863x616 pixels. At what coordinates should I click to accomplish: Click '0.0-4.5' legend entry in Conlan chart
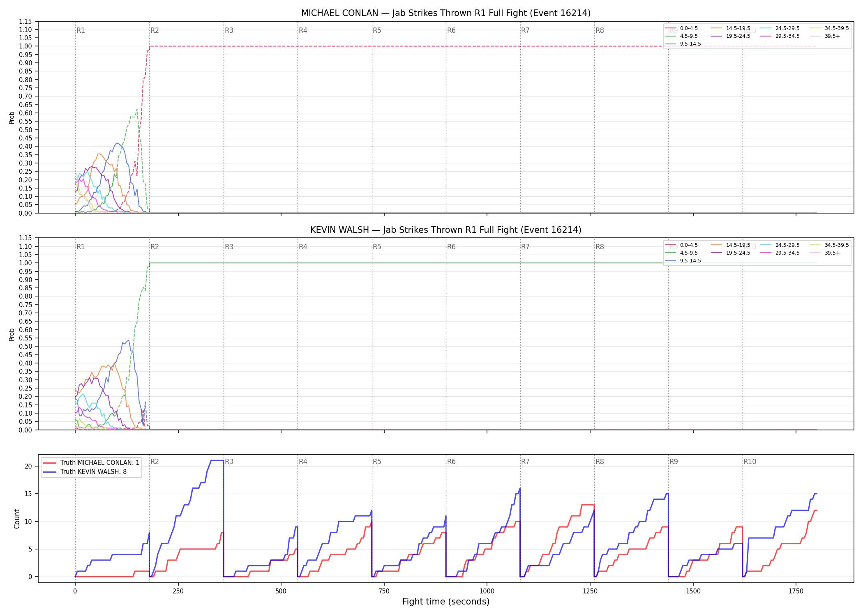coord(681,28)
